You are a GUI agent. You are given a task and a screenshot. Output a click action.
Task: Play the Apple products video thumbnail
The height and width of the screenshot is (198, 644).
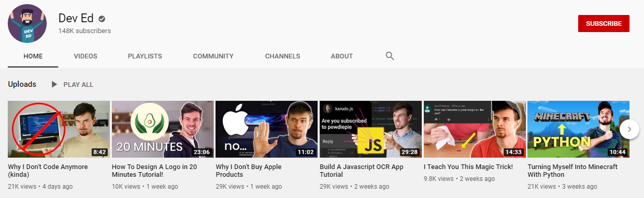click(266, 129)
